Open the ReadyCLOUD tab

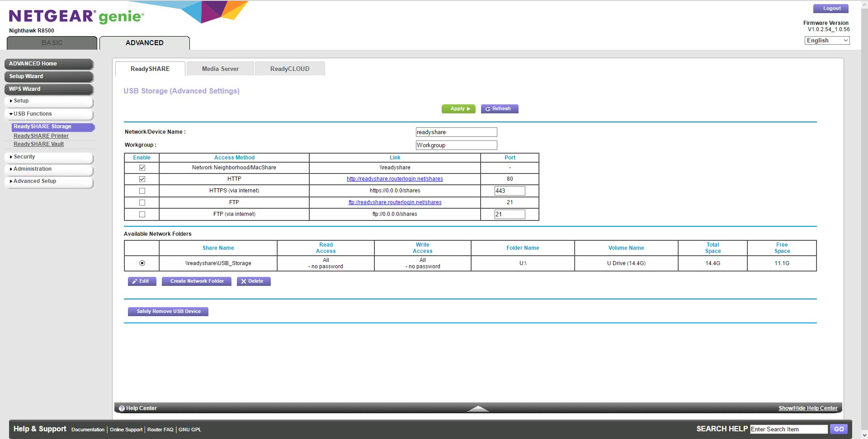290,69
